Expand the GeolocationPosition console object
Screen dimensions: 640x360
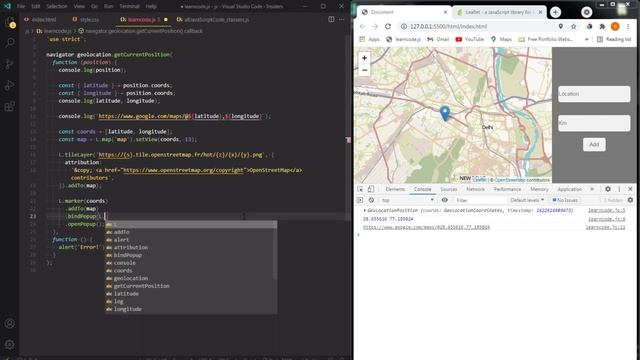pos(364,211)
